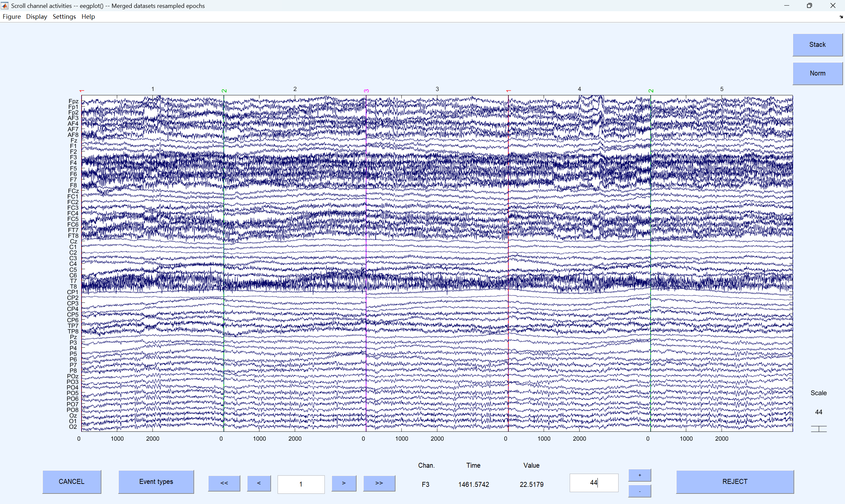Jump forward with the >> button
Viewport: 845px width, 504px height.
pyautogui.click(x=379, y=483)
